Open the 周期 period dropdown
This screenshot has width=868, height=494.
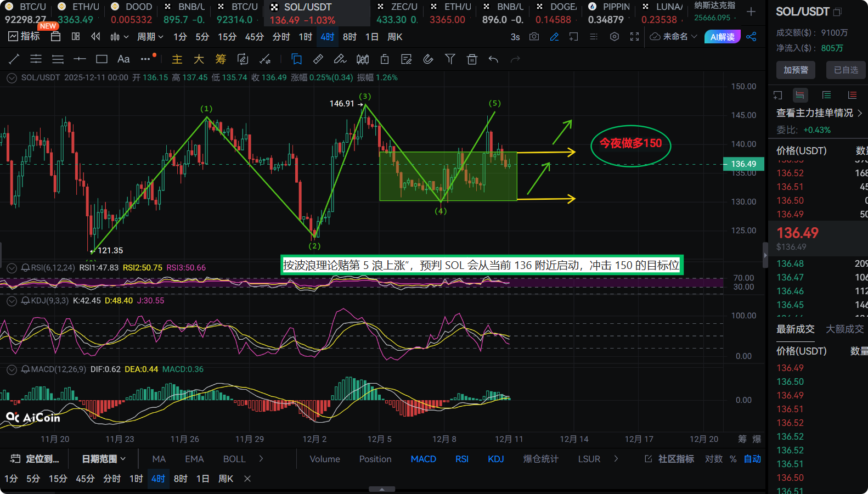point(150,37)
